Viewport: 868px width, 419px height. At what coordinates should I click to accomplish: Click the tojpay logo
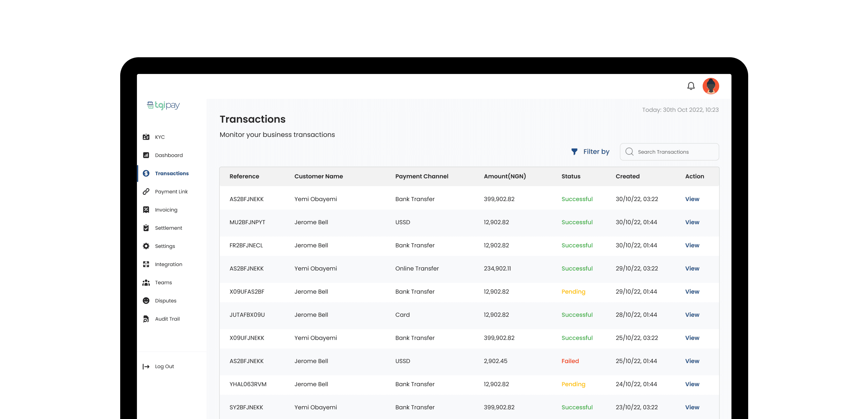point(163,105)
